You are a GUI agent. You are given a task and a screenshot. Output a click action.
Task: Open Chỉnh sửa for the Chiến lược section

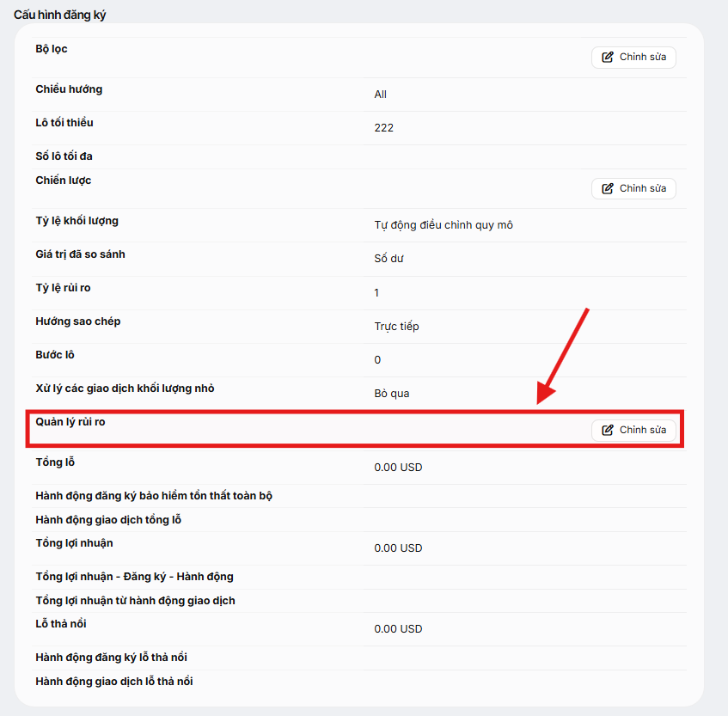point(633,188)
